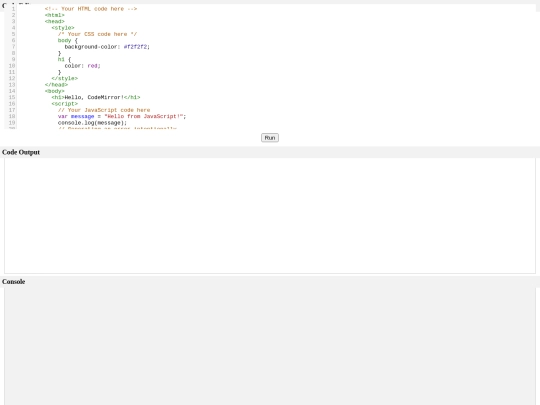Viewport: 540px width, 405px height.
Task: Click the '/* Your CSS code here */' comment
Action: pos(97,34)
